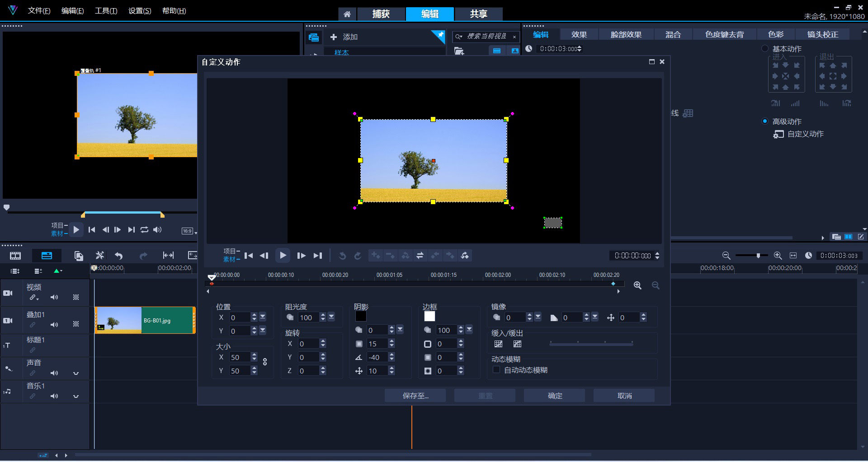Expand music 1 track options chevron
Viewport: 868px width, 462px height.
point(76,397)
